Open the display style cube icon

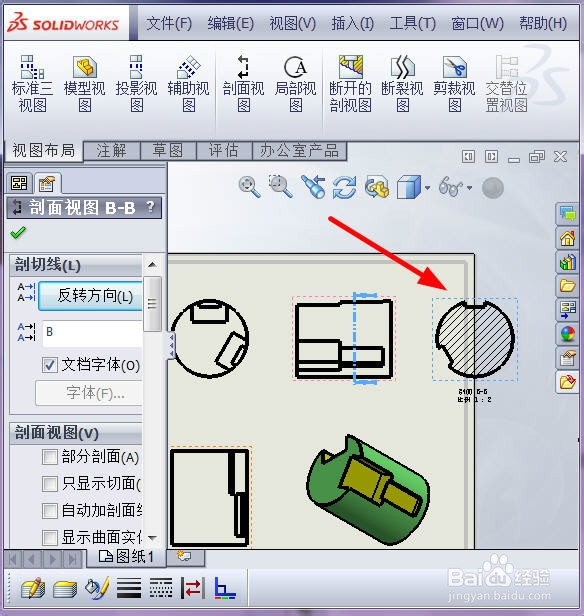(409, 187)
